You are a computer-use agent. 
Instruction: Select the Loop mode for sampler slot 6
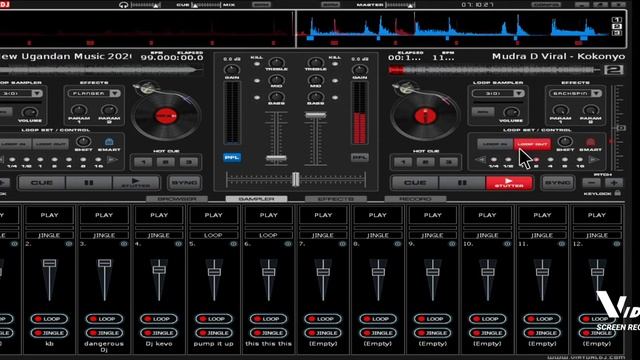[x=268, y=319]
